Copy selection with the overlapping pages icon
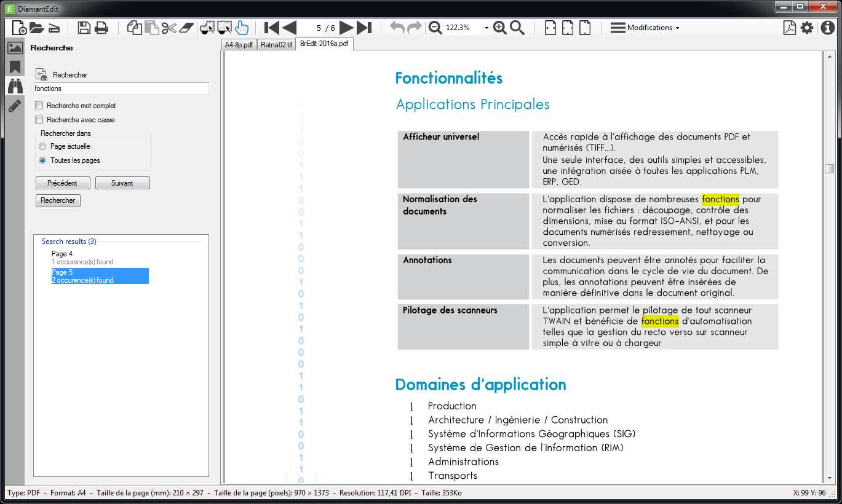Viewport: 842px width, 504px height. (x=134, y=28)
